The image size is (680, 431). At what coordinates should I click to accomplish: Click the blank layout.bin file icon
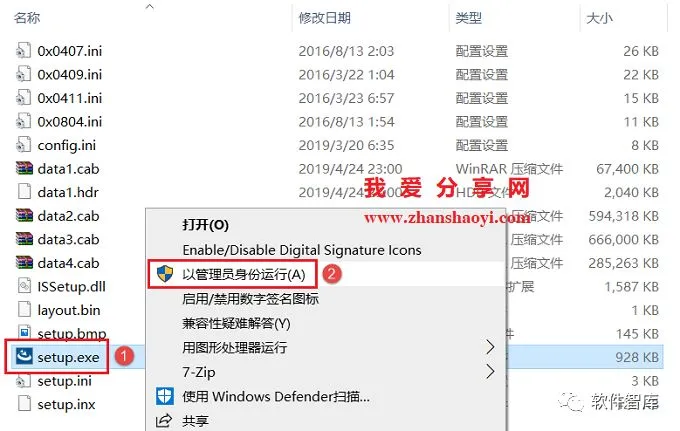tap(24, 310)
